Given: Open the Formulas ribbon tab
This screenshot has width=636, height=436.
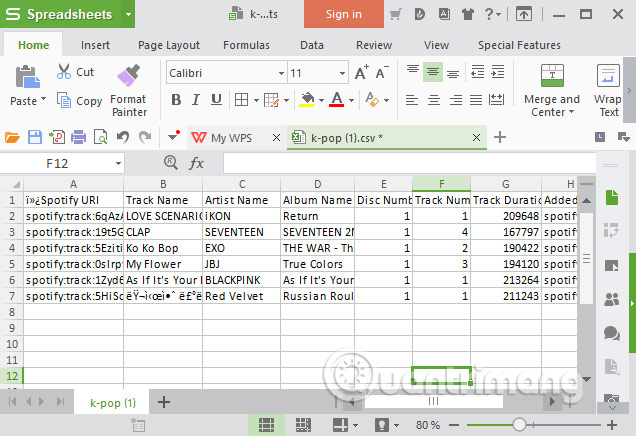Looking at the screenshot, I should click(x=246, y=45).
